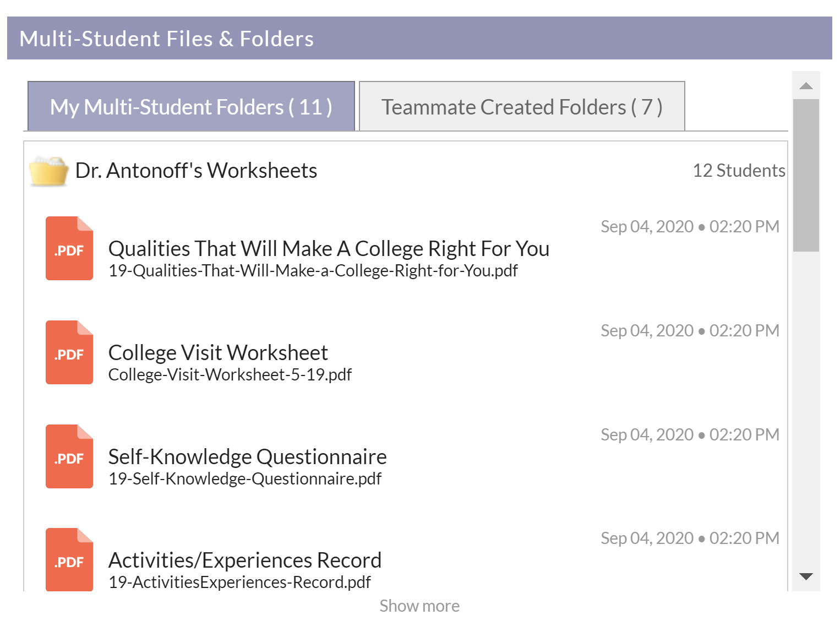
Task: Switch to Teammate Created Folders tab
Action: pyautogui.click(x=522, y=106)
